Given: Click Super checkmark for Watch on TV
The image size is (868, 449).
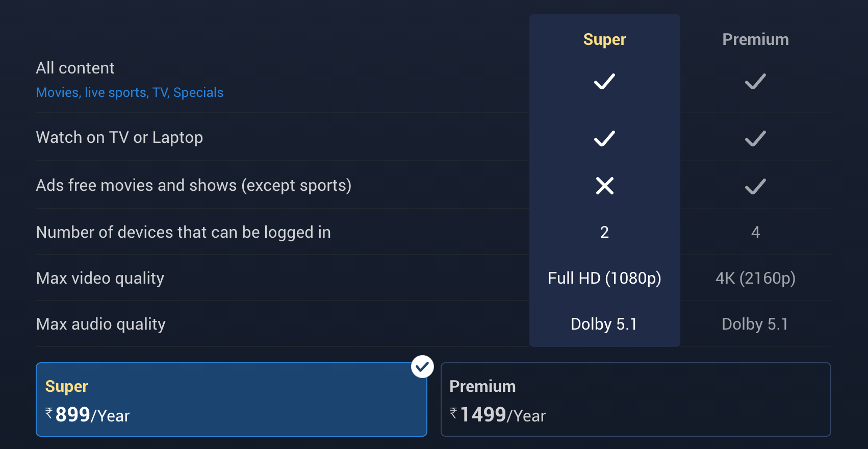Looking at the screenshot, I should pyautogui.click(x=604, y=138).
